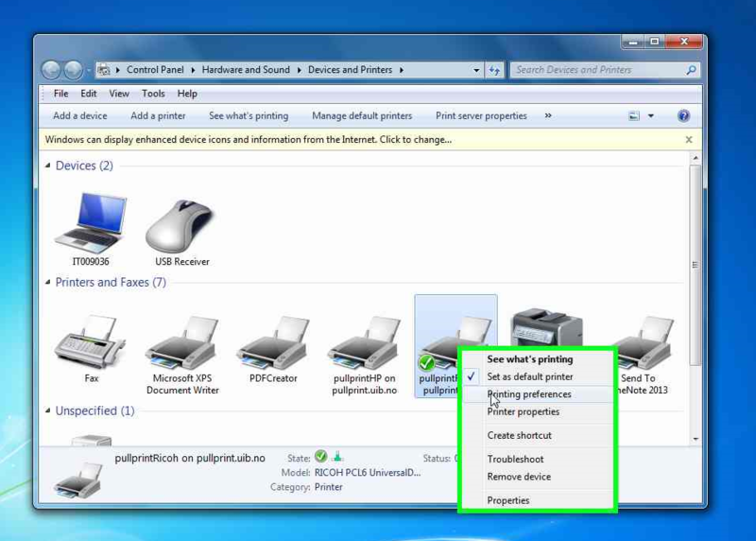Screen dimensions: 756x541
Task: Expand the arrow after Control Panel breadcrumb
Action: 193,70
